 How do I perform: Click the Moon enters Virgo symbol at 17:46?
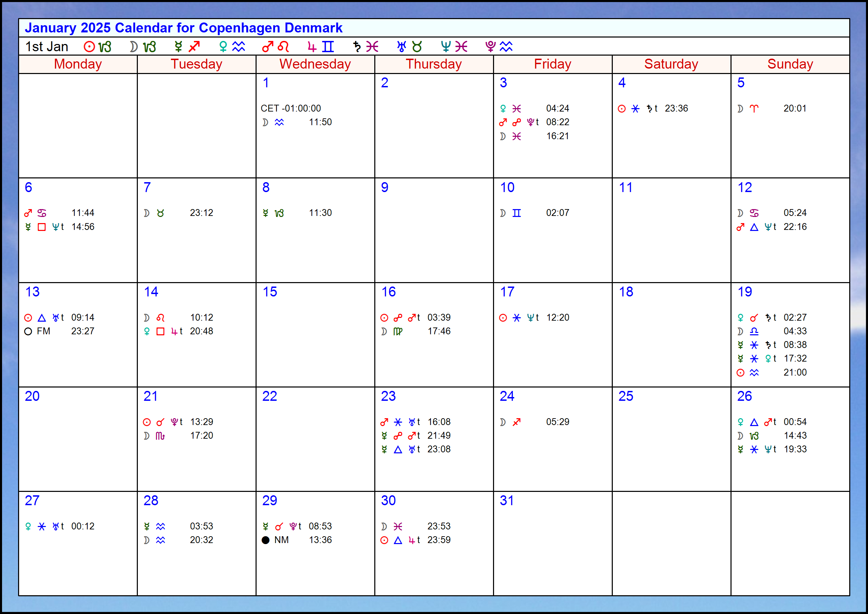click(x=392, y=332)
